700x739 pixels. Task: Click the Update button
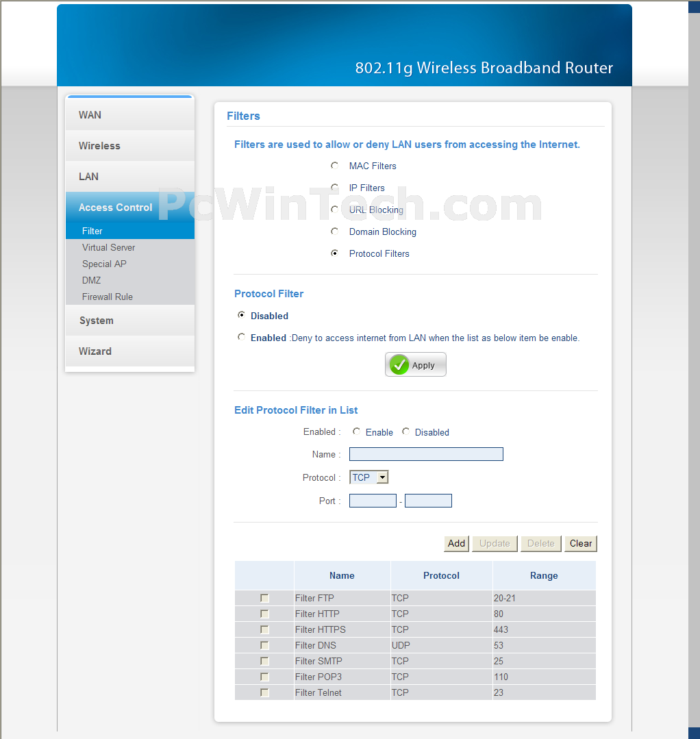(495, 543)
